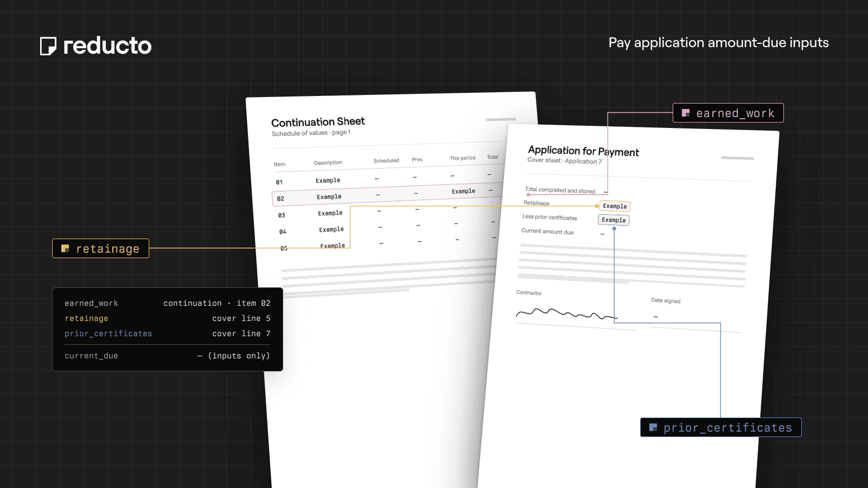Click the 'Scheduled' column header
868x488 pixels.
click(x=386, y=160)
